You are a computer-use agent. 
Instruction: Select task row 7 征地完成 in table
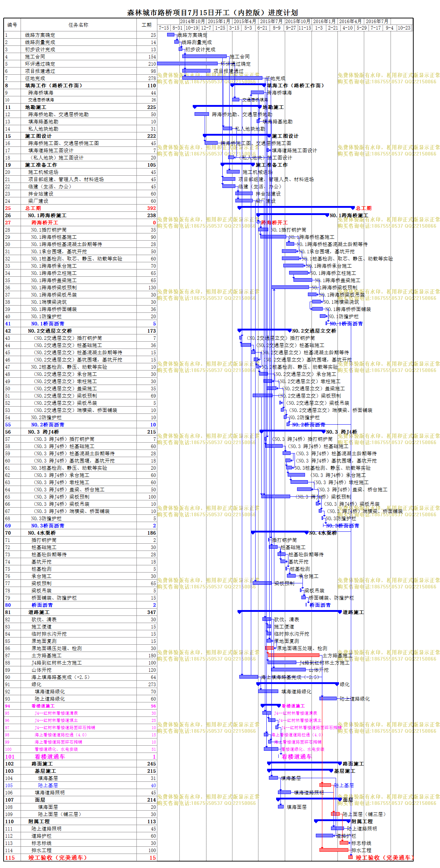click(80, 78)
